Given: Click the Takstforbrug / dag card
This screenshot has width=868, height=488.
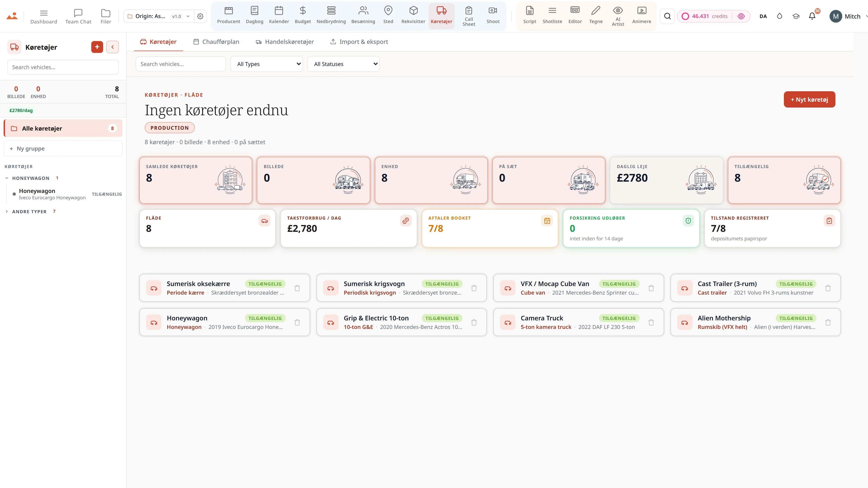Looking at the screenshot, I should 349,228.
